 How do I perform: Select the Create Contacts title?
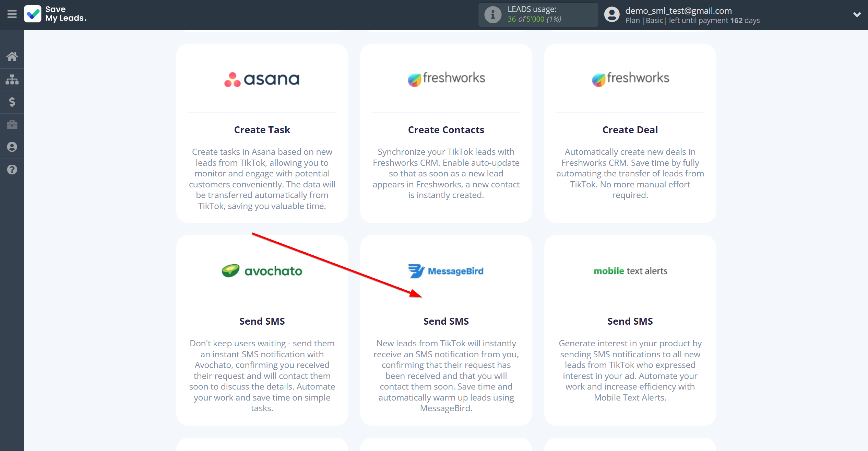[446, 130]
